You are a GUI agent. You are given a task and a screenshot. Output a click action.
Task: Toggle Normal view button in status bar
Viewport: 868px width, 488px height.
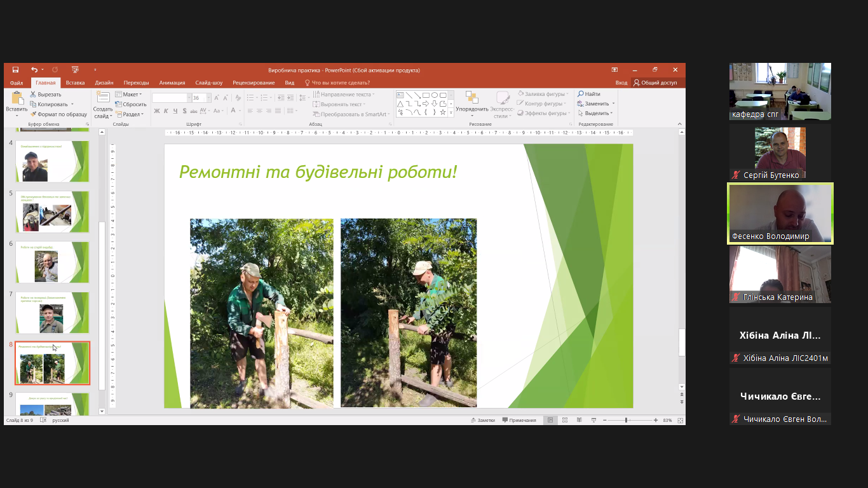550,420
